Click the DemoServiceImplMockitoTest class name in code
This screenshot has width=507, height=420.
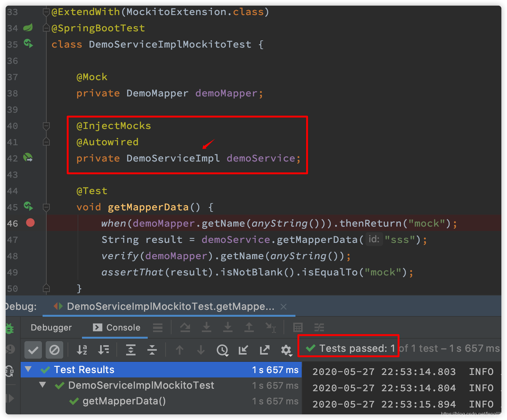(170, 44)
